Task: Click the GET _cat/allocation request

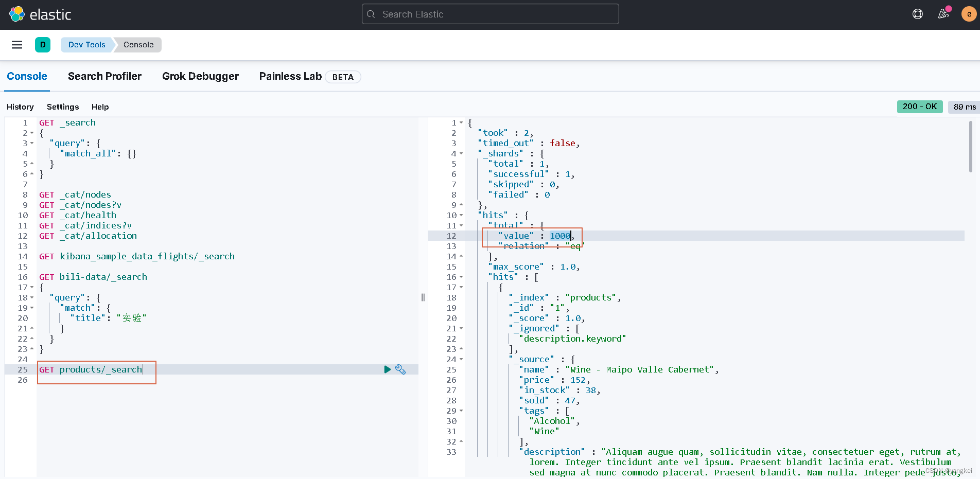Action: [x=88, y=236]
